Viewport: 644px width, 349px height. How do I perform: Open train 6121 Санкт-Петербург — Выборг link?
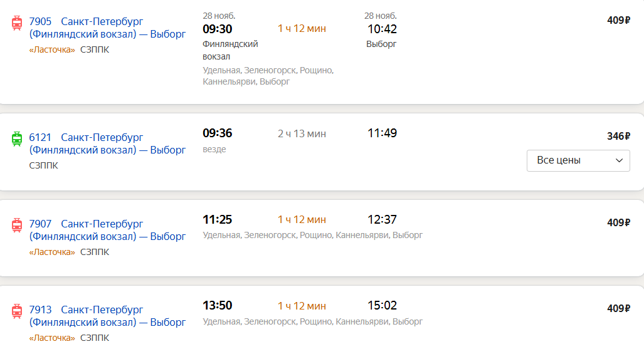(107, 143)
